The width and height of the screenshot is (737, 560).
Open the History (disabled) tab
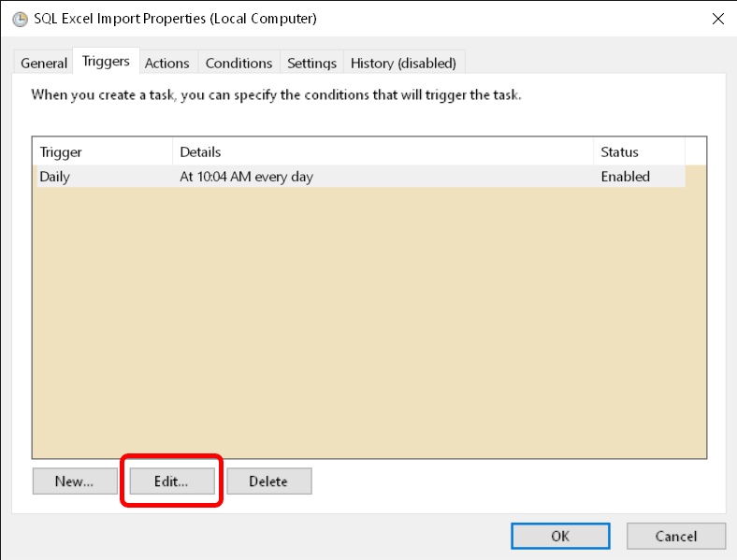pyautogui.click(x=403, y=63)
